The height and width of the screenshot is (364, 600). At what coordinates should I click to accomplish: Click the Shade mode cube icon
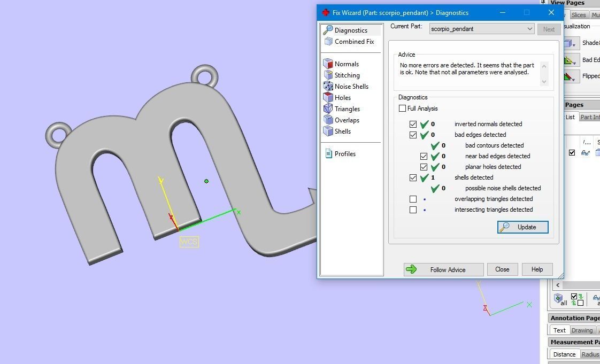click(x=568, y=43)
